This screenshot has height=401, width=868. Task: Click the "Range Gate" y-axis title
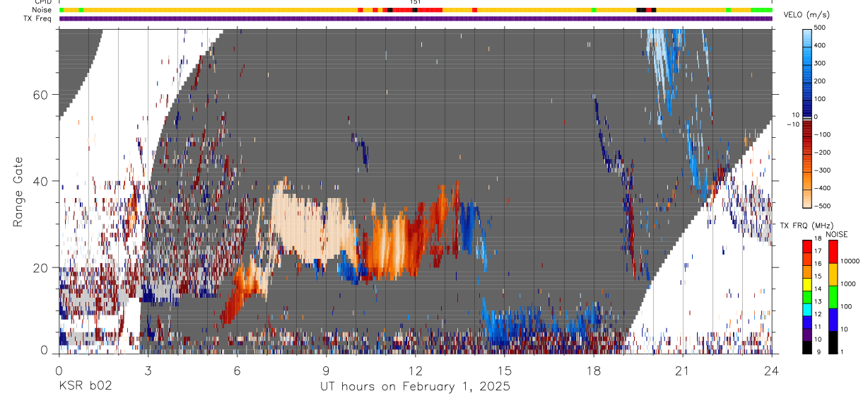tap(19, 192)
